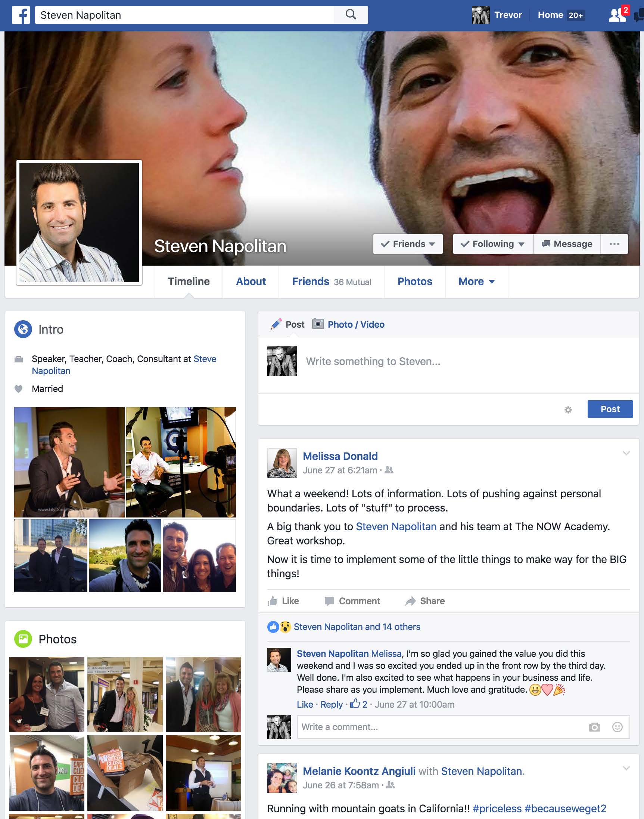Open options chevron on Melissa Donald's post
644x819 pixels.
(x=626, y=453)
